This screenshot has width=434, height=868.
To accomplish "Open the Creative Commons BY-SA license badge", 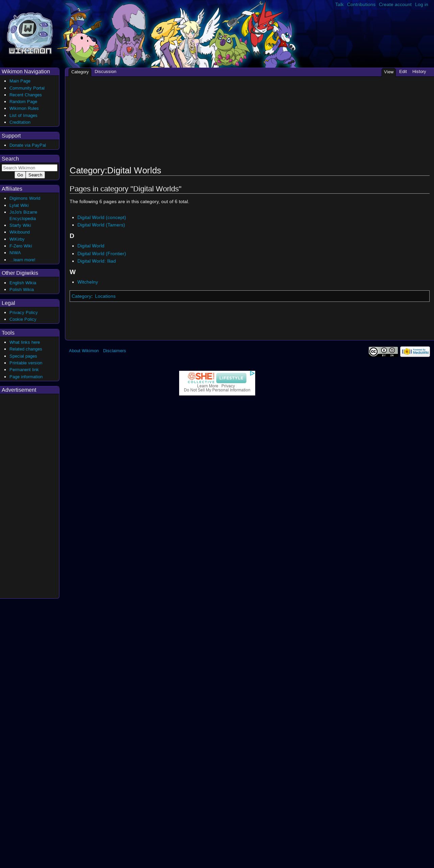I will (383, 352).
